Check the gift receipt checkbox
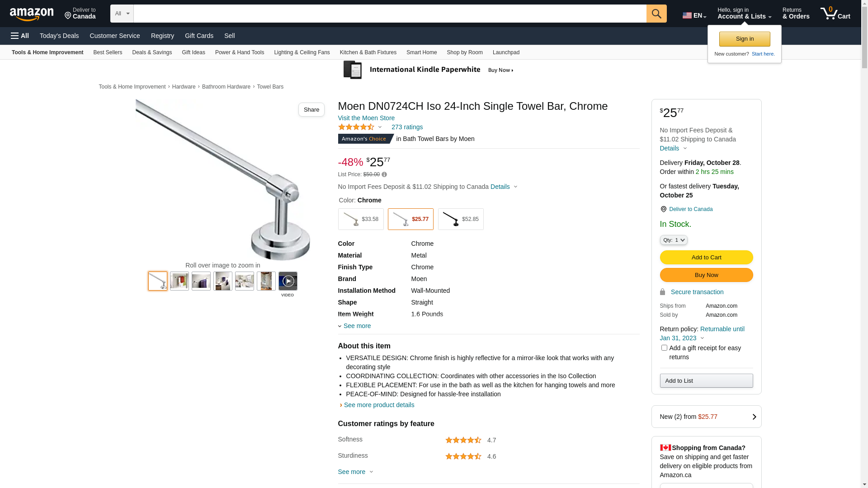 664,348
